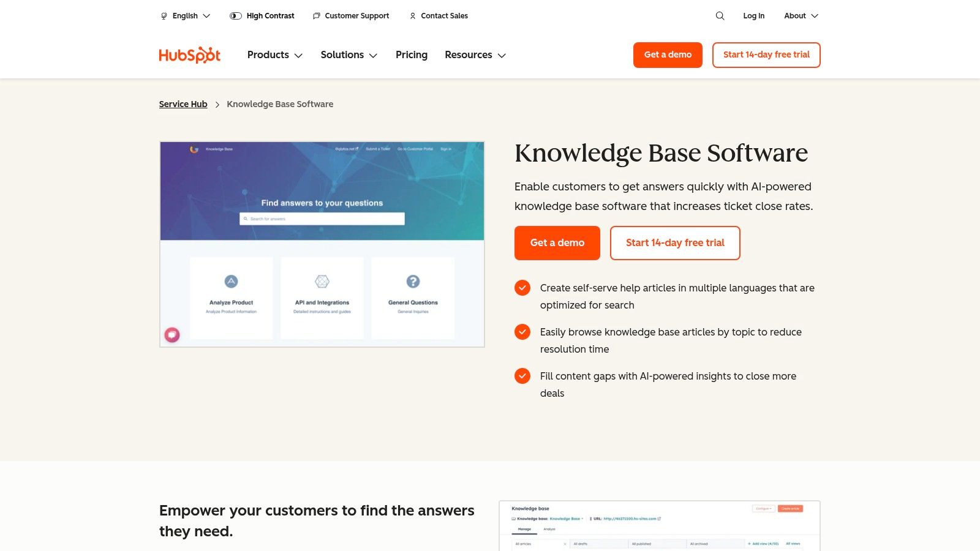
Task: Click the General Questions question mark icon
Action: 413,281
